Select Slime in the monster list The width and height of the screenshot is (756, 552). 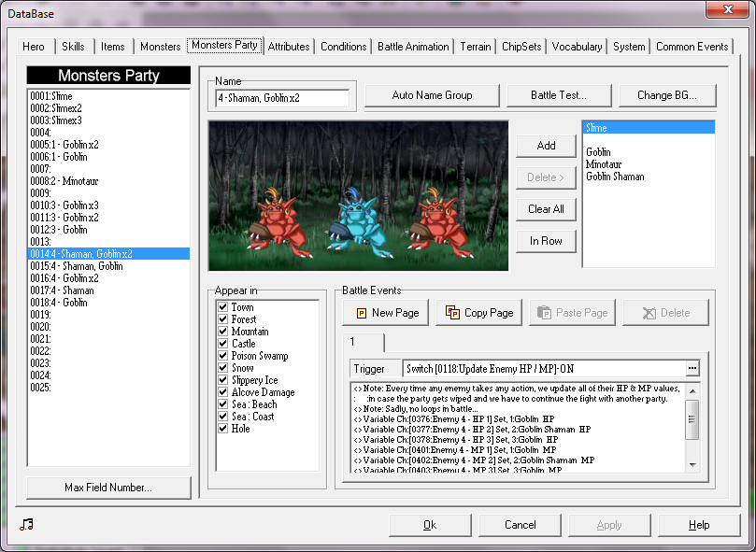click(x=648, y=128)
